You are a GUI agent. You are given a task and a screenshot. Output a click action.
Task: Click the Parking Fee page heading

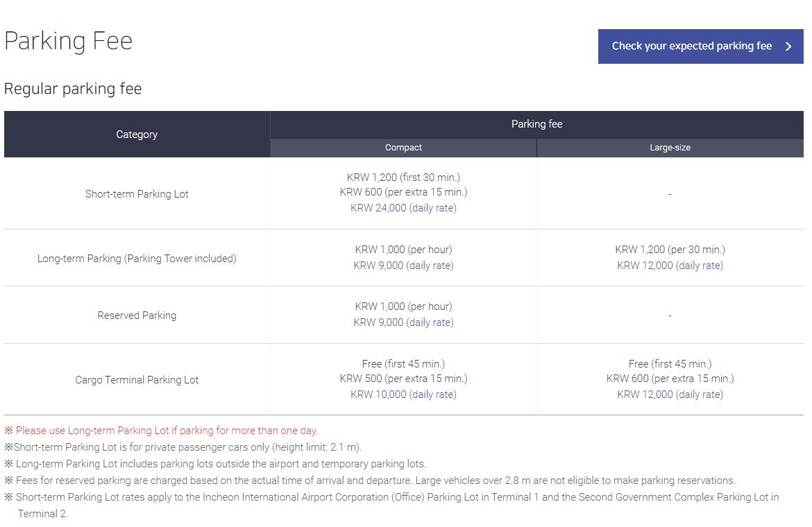(x=68, y=41)
